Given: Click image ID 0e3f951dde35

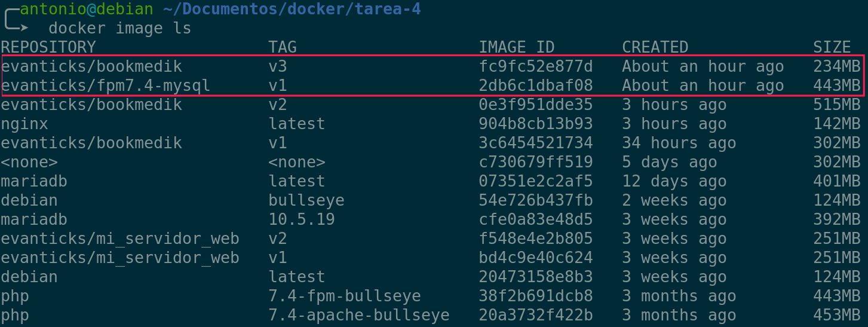Looking at the screenshot, I should tap(535, 105).
